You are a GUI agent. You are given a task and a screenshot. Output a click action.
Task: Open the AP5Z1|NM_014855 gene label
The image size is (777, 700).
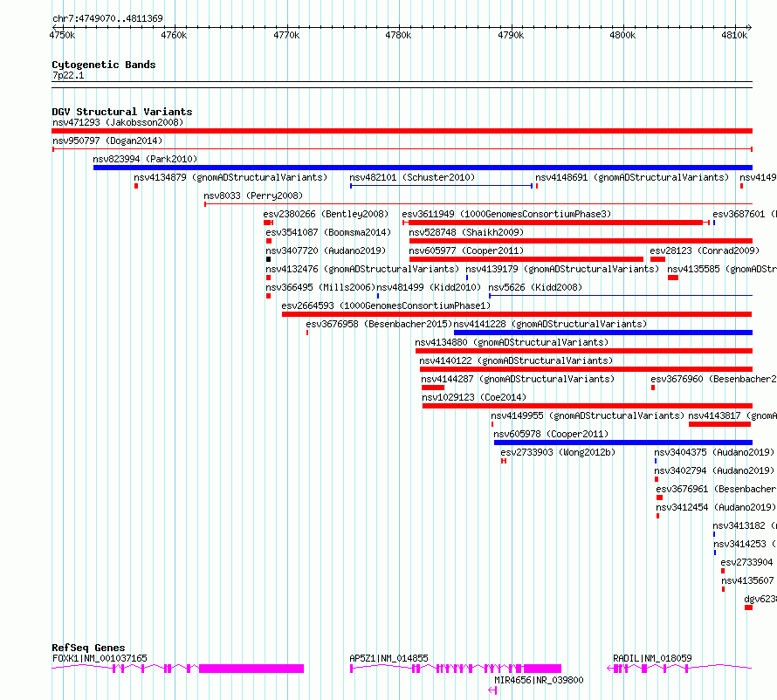tap(389, 658)
